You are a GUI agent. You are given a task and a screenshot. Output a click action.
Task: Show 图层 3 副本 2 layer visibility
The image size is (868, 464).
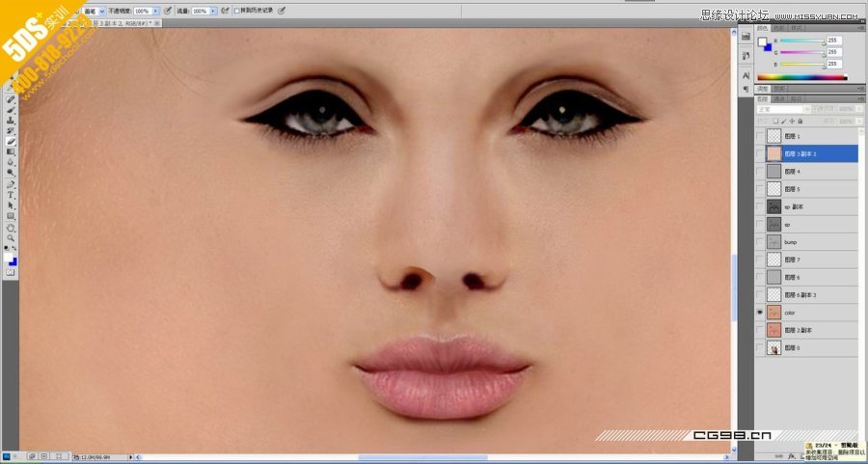point(760,153)
